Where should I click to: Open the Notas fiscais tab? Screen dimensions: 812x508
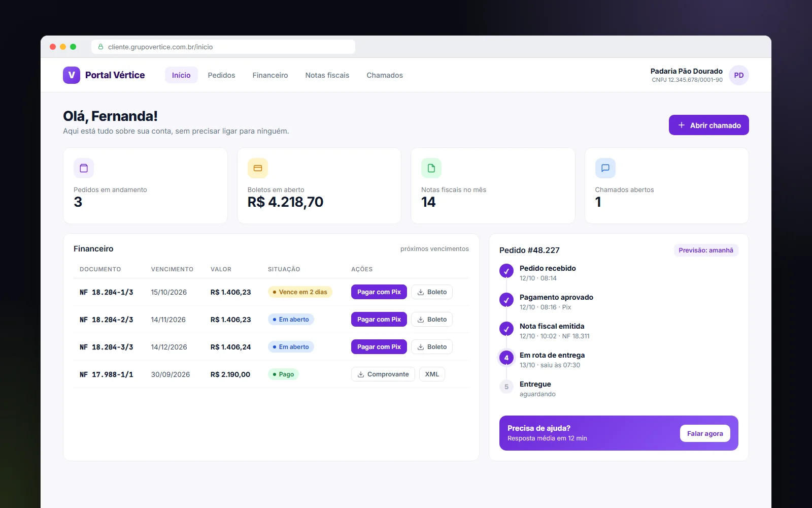tap(327, 75)
